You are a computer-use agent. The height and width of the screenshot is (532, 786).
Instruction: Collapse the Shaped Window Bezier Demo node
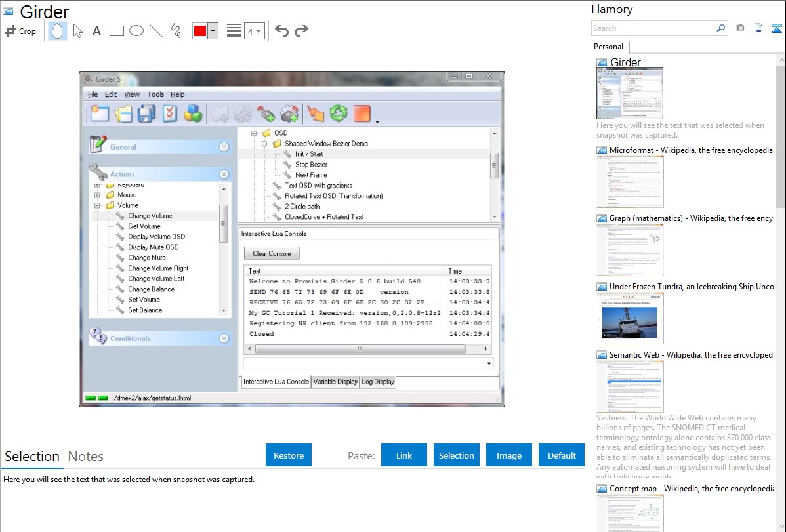(x=264, y=144)
